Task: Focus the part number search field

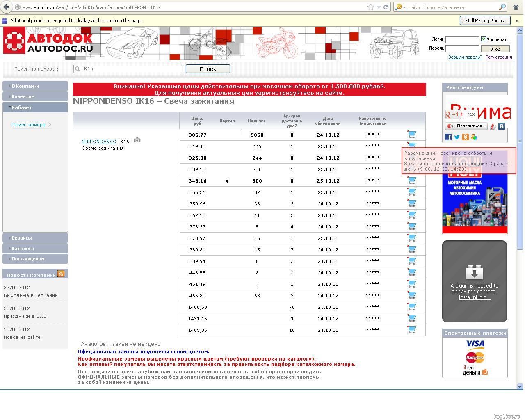Action: click(x=128, y=69)
